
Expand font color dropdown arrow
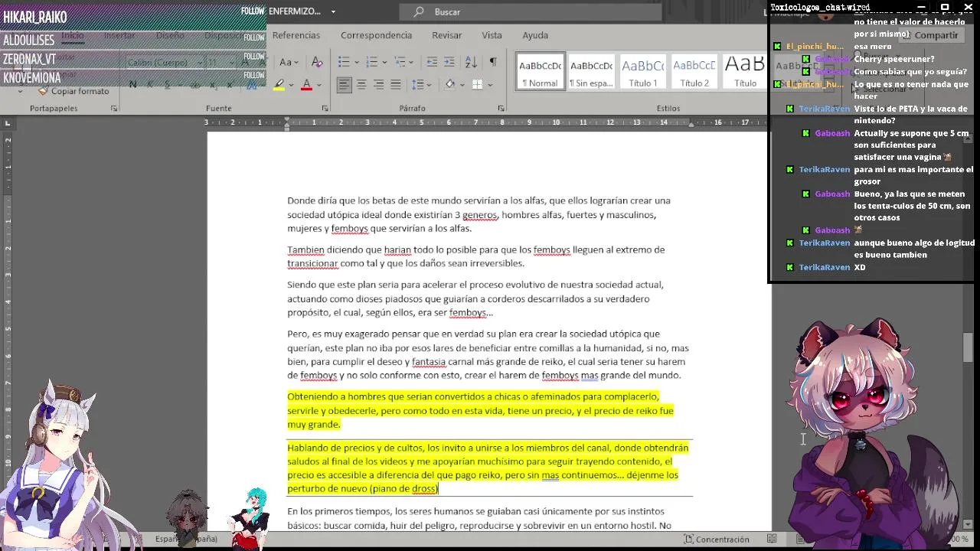tap(319, 84)
